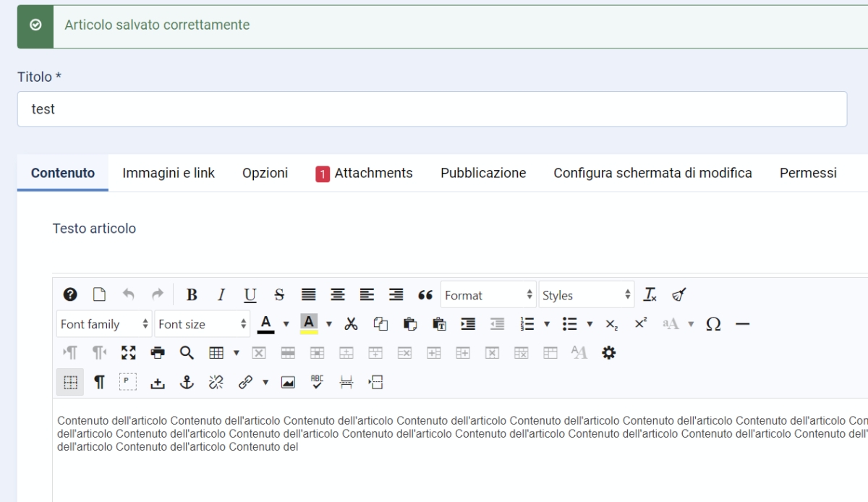The image size is (868, 502).
Task: Insert a special character with the Omega icon
Action: point(713,324)
